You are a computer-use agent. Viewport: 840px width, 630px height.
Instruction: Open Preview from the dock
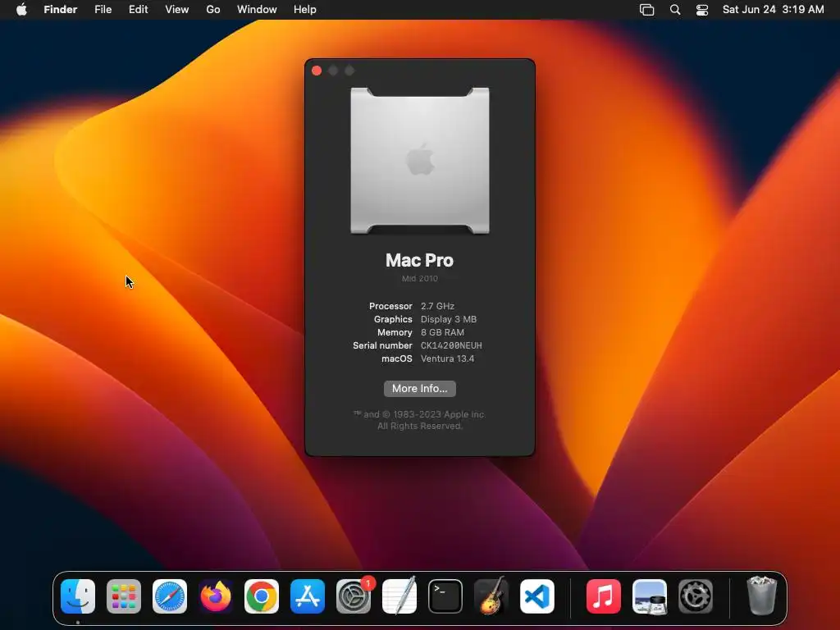(x=650, y=596)
